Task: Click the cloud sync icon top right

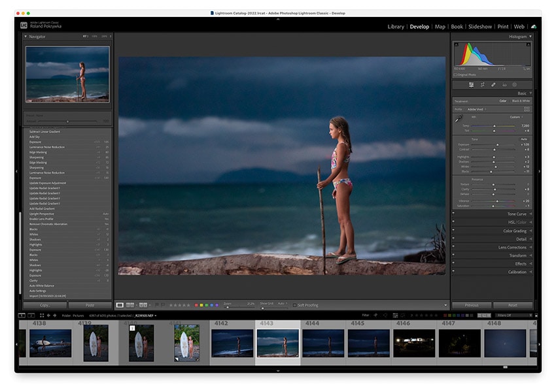Action: click(x=533, y=27)
